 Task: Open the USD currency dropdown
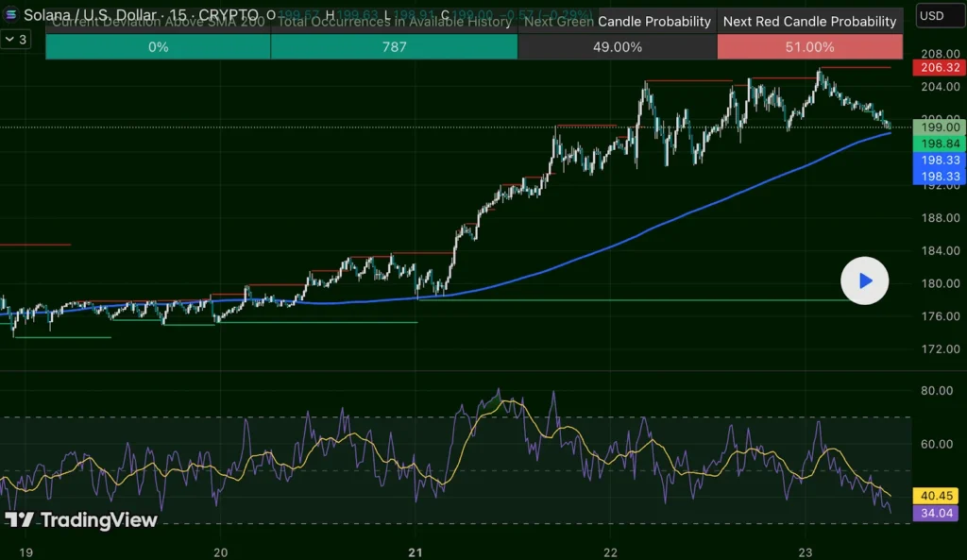938,15
